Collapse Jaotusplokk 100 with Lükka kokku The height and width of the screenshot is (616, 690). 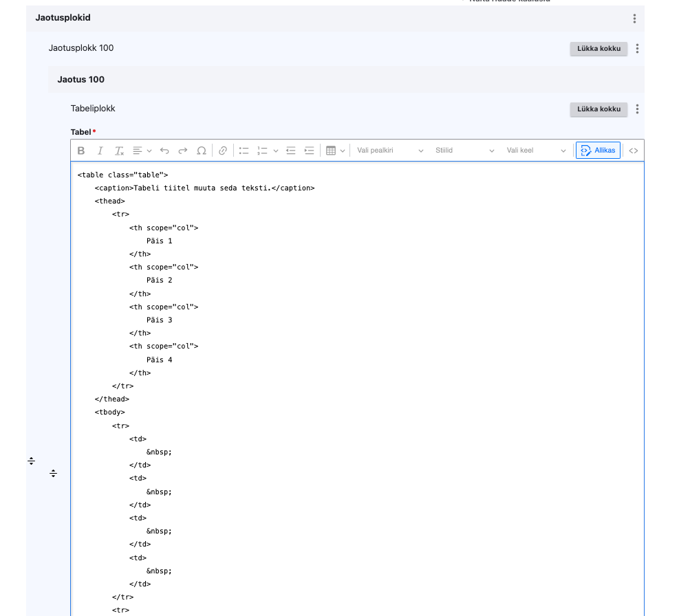pos(599,49)
